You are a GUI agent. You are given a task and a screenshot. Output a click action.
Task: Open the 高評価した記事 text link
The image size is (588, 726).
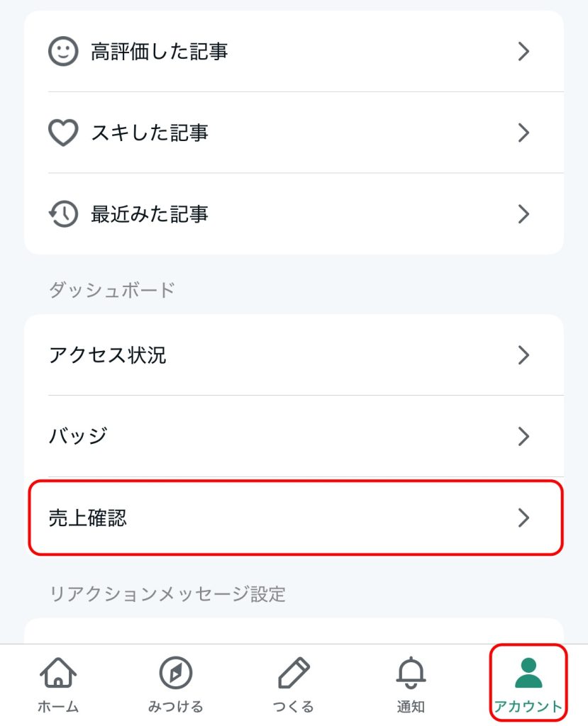[159, 51]
